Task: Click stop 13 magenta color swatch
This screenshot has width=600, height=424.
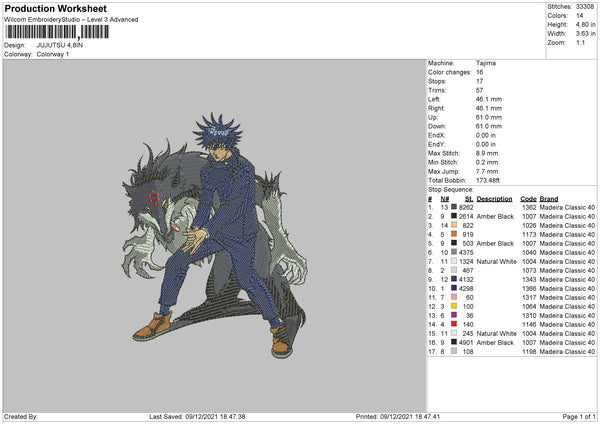Action: pos(454,315)
